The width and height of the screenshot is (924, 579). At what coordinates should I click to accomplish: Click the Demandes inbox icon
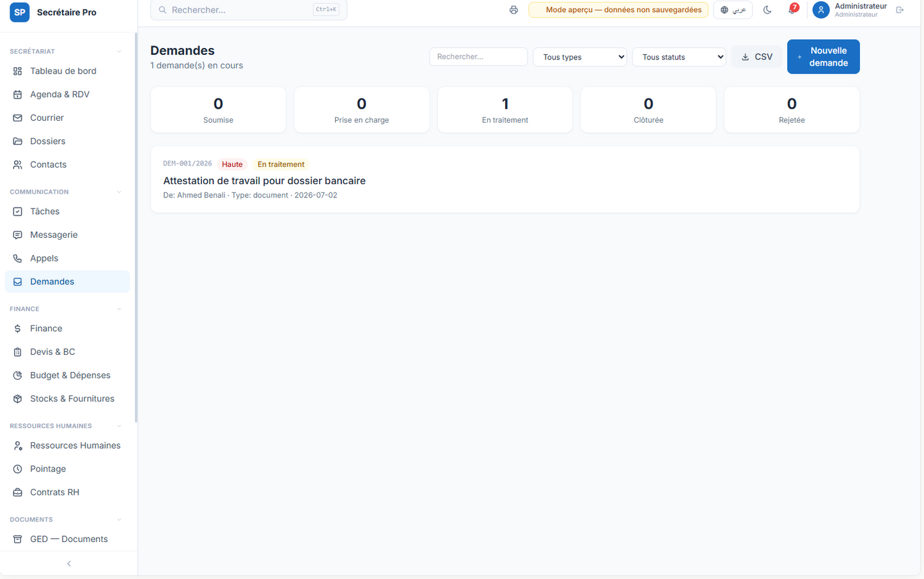pos(18,282)
